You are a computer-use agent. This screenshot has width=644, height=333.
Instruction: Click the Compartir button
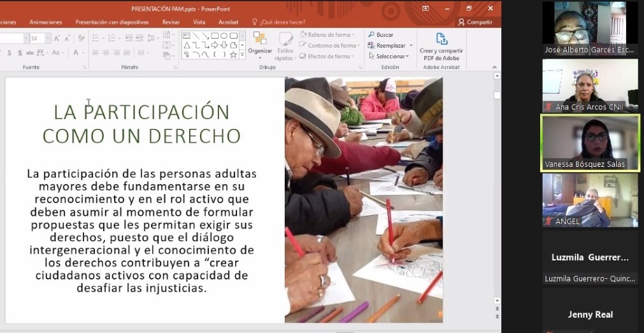point(475,22)
